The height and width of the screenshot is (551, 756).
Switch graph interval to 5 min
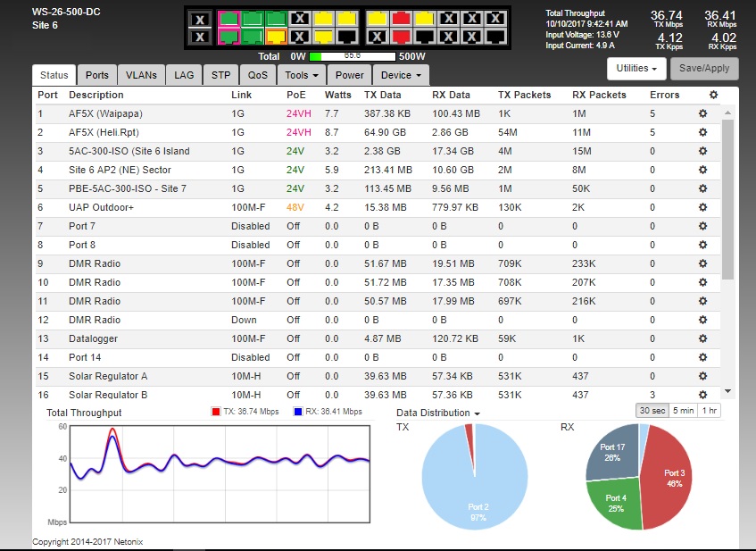tap(682, 411)
